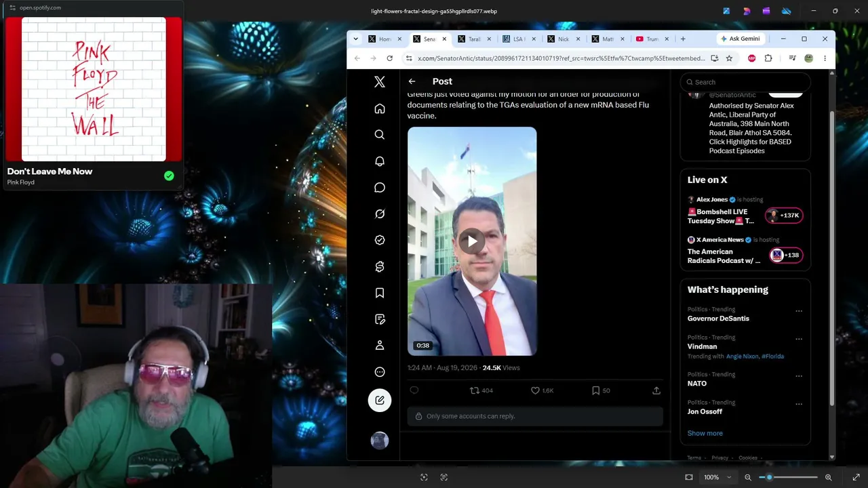Switch to the Nick X tab
868x488 pixels.
[564, 39]
